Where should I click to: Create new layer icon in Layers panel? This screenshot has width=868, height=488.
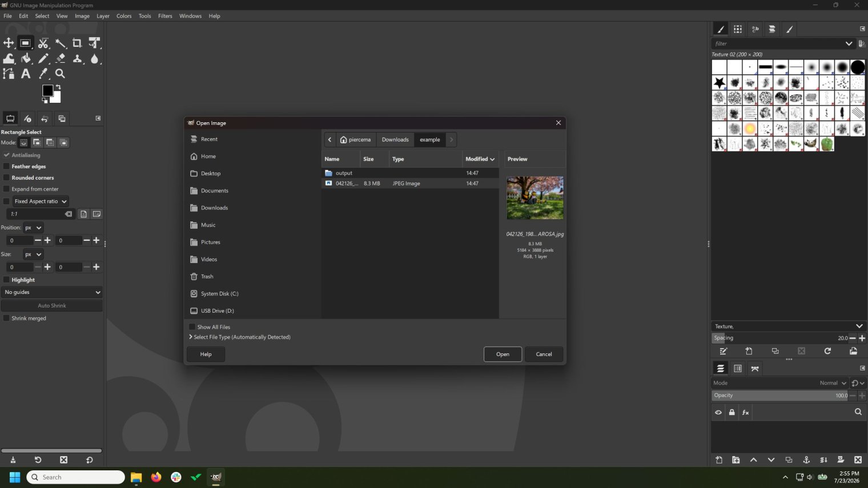(719, 460)
